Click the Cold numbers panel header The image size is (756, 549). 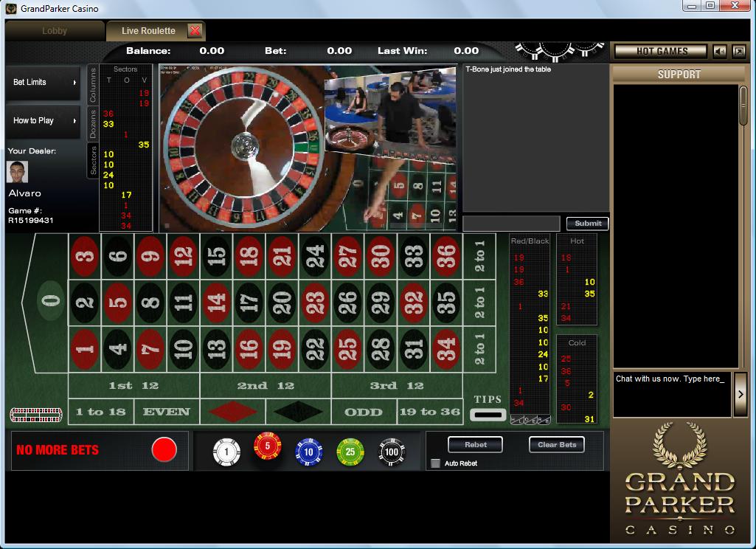click(x=577, y=342)
